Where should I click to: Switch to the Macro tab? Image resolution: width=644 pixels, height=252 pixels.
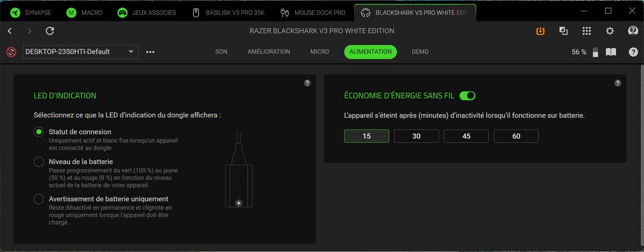click(85, 12)
